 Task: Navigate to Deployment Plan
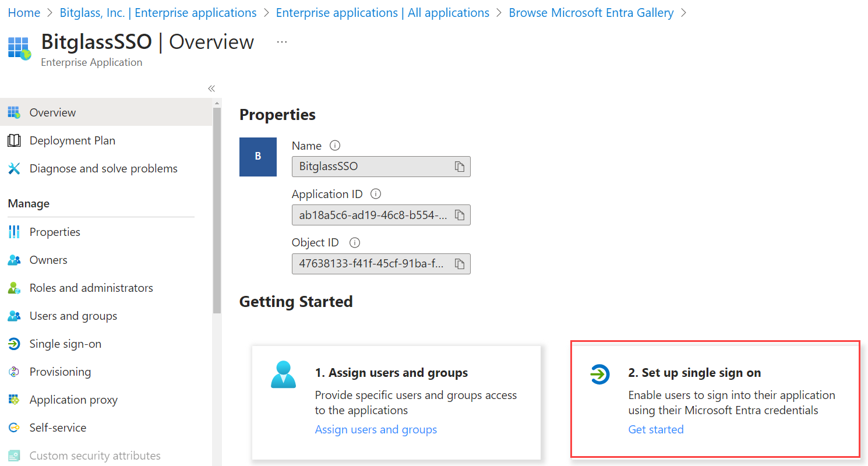pos(72,140)
